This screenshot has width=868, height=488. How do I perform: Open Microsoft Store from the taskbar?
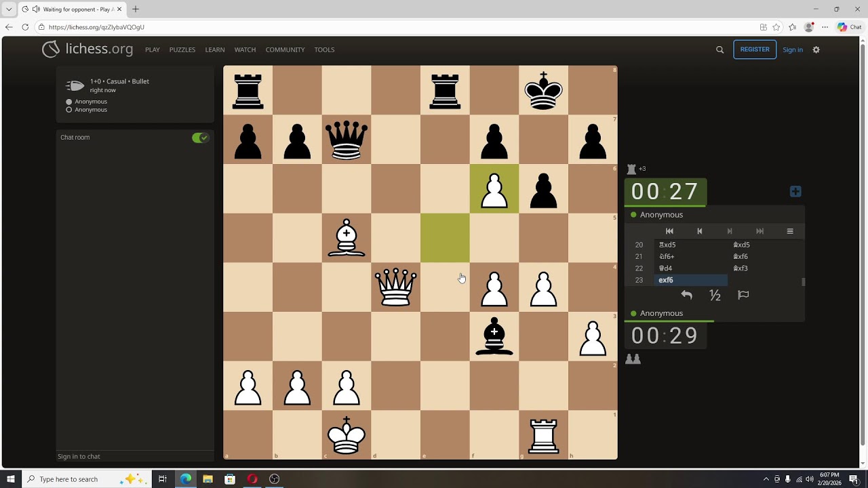(230, 479)
